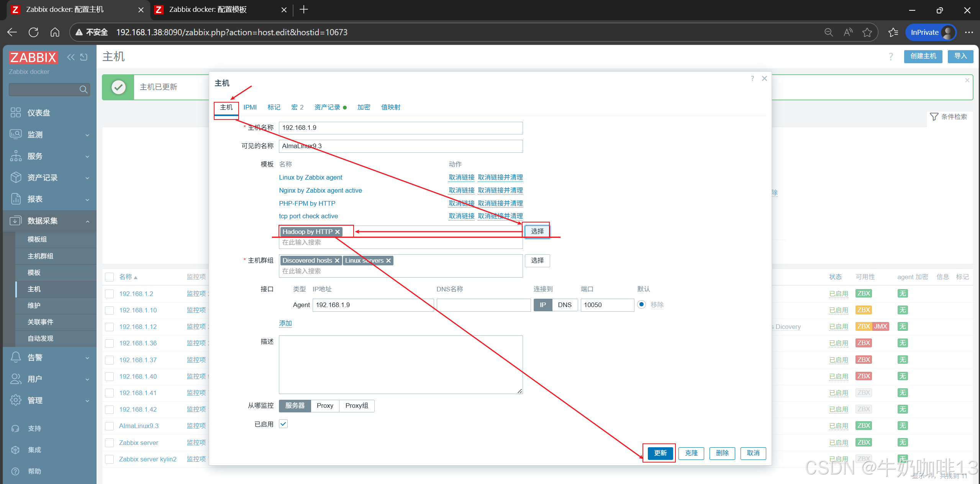The height and width of the screenshot is (484, 980).
Task: Select the default interface radio button
Action: click(642, 305)
